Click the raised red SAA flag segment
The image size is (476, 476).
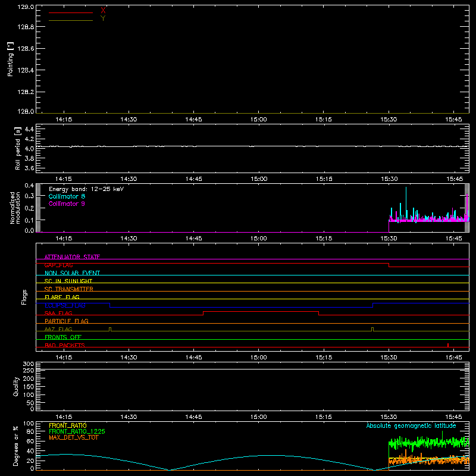click(x=261, y=311)
